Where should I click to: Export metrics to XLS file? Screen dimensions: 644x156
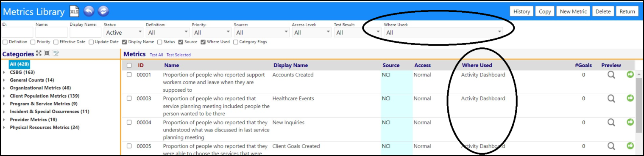coord(74,11)
